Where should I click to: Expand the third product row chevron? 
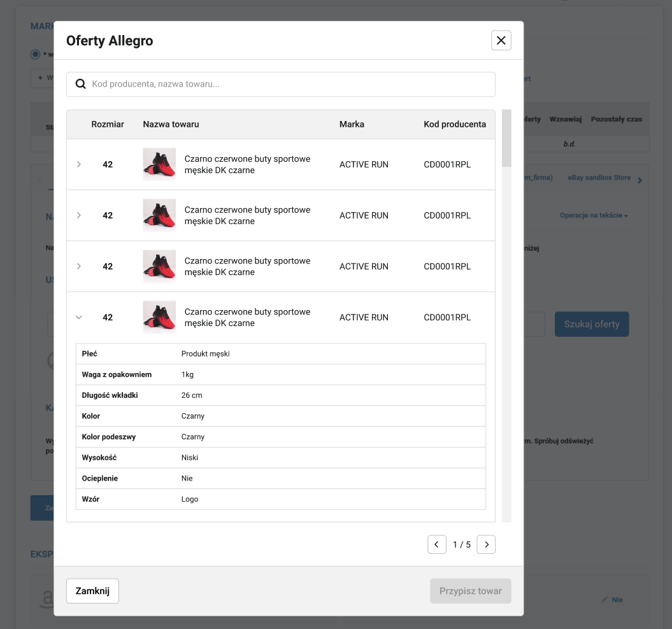click(x=79, y=266)
